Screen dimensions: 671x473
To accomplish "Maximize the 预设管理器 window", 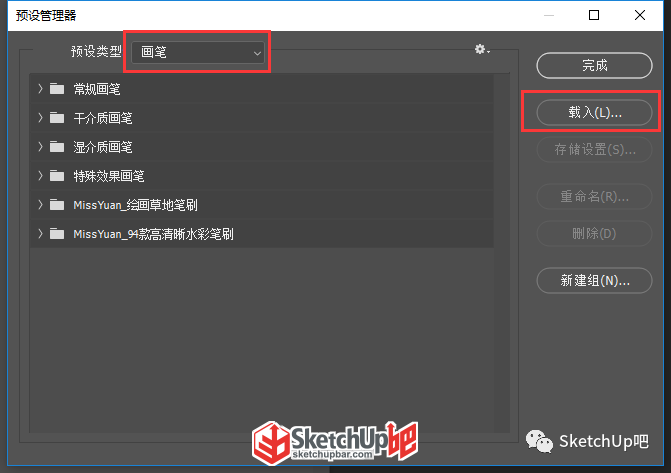I will click(594, 15).
